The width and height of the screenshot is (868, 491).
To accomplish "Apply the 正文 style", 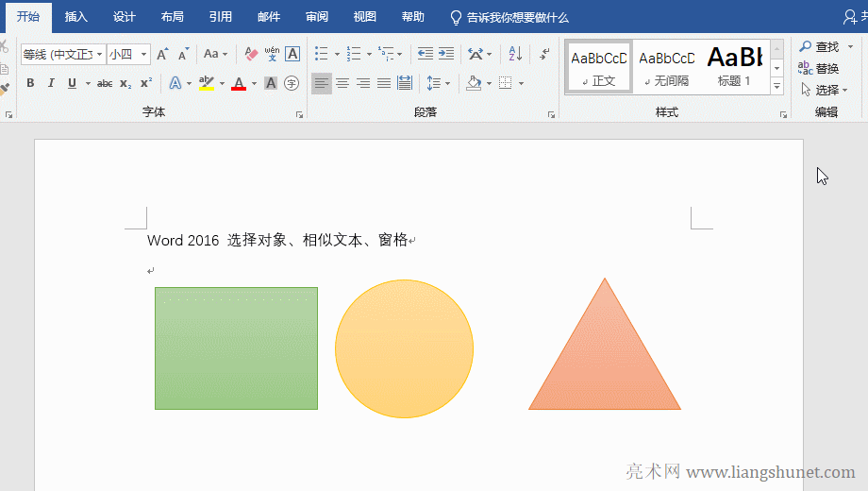I will click(599, 67).
